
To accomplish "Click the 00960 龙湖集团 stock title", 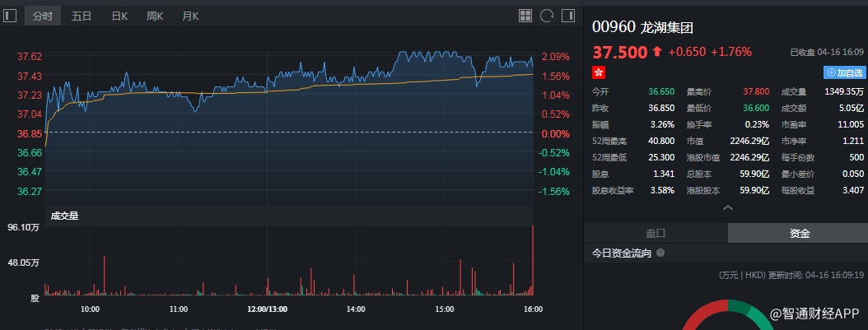I will click(x=642, y=26).
